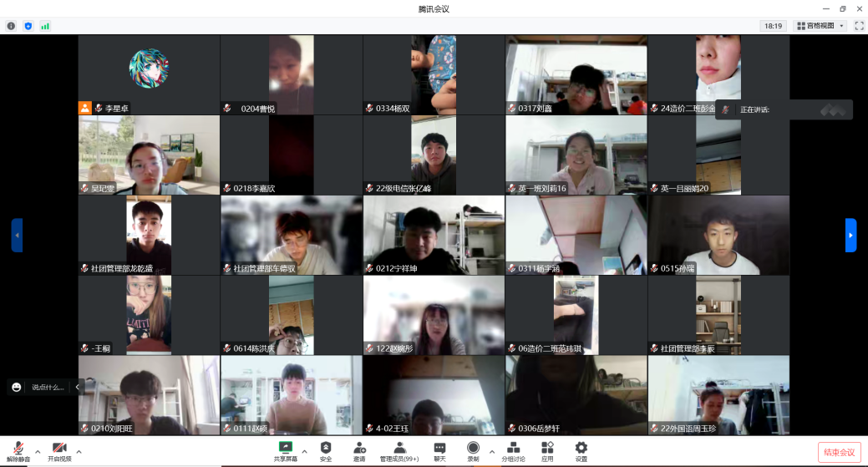Click the meeting info icon at top-left
This screenshot has height=467, width=868.
tap(11, 26)
